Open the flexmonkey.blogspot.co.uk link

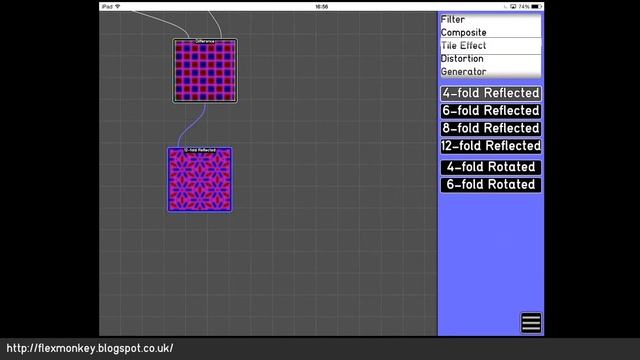click(x=90, y=349)
